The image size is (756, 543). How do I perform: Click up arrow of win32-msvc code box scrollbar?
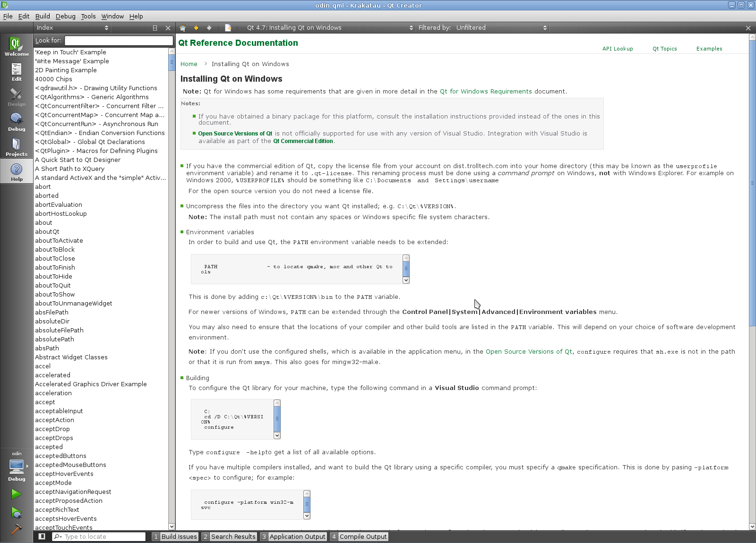[x=307, y=494]
